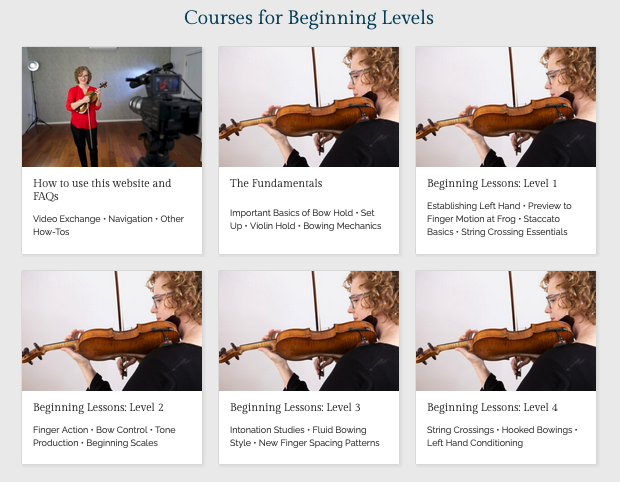Screen dimensions: 620x482
Task: Open the studio camera thumbnail image
Action: (112, 107)
